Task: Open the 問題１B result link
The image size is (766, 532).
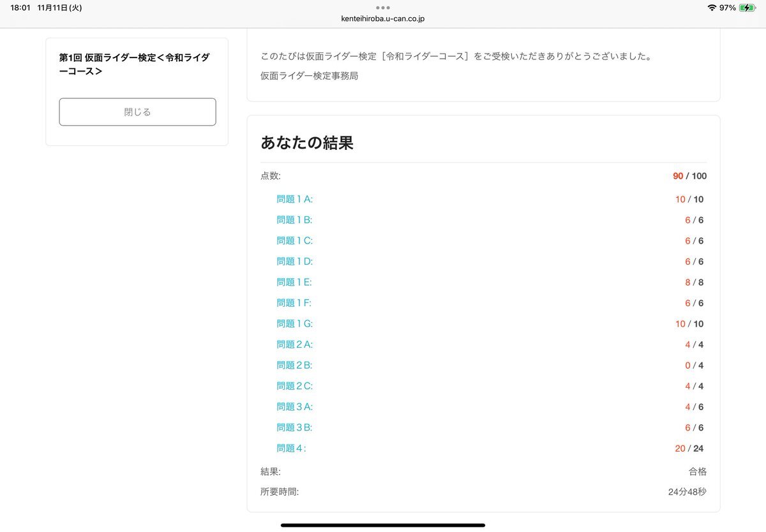Action: (294, 220)
